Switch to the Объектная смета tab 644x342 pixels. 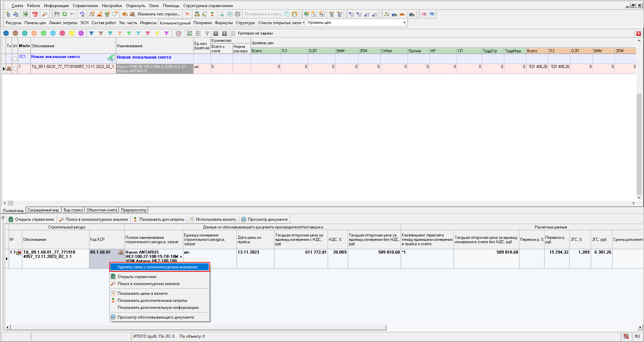102,210
